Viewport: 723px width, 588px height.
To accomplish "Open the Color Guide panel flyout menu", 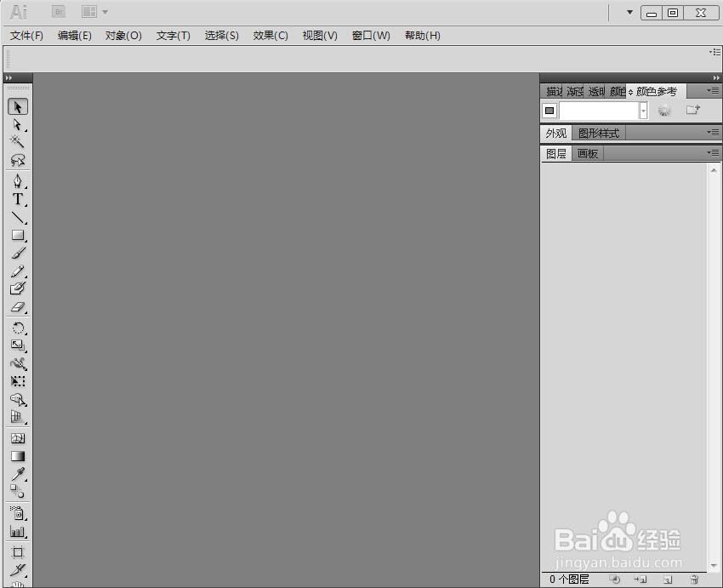I will coord(713,91).
